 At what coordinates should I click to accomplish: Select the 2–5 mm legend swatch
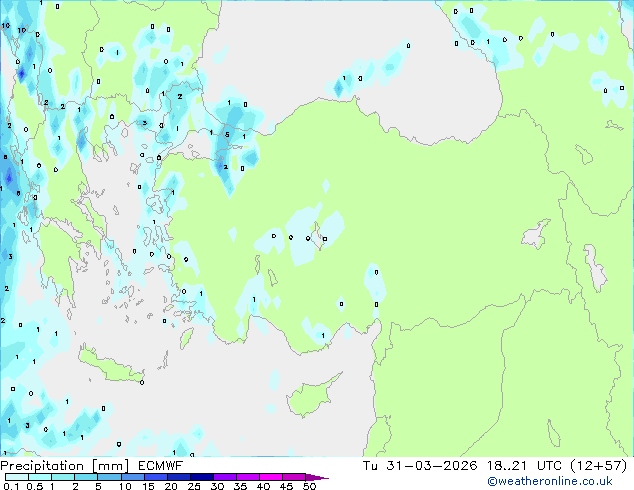coord(86,477)
